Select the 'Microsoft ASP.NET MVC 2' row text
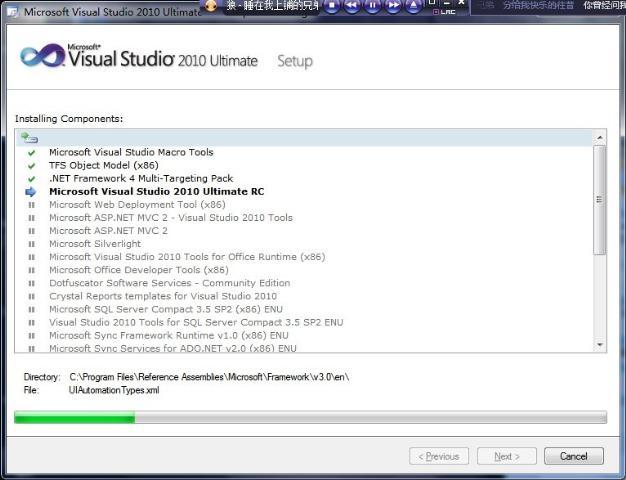This screenshot has width=626, height=480. click(x=108, y=231)
